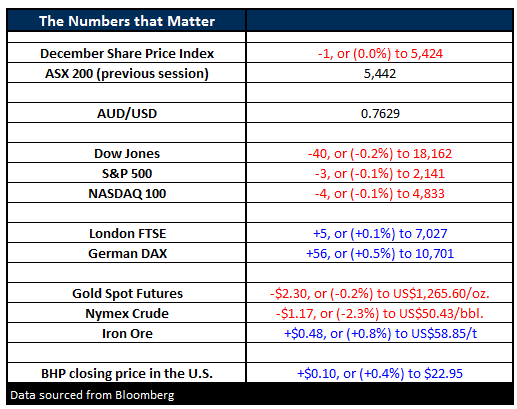Click the NASDAQ value to 4,833
517x409 pixels.
[380, 193]
